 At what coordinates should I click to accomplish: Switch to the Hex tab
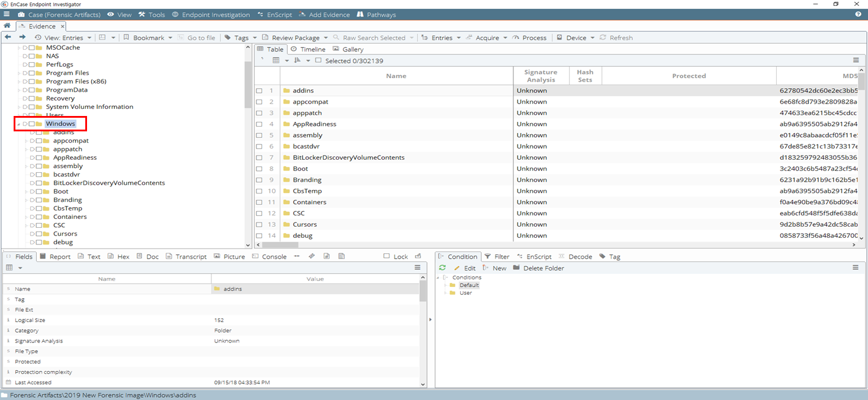118,256
